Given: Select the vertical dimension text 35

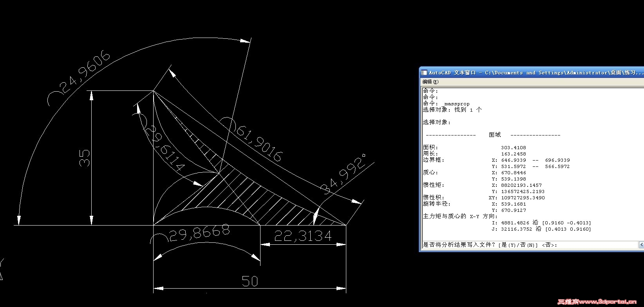Looking at the screenshot, I should (85, 158).
